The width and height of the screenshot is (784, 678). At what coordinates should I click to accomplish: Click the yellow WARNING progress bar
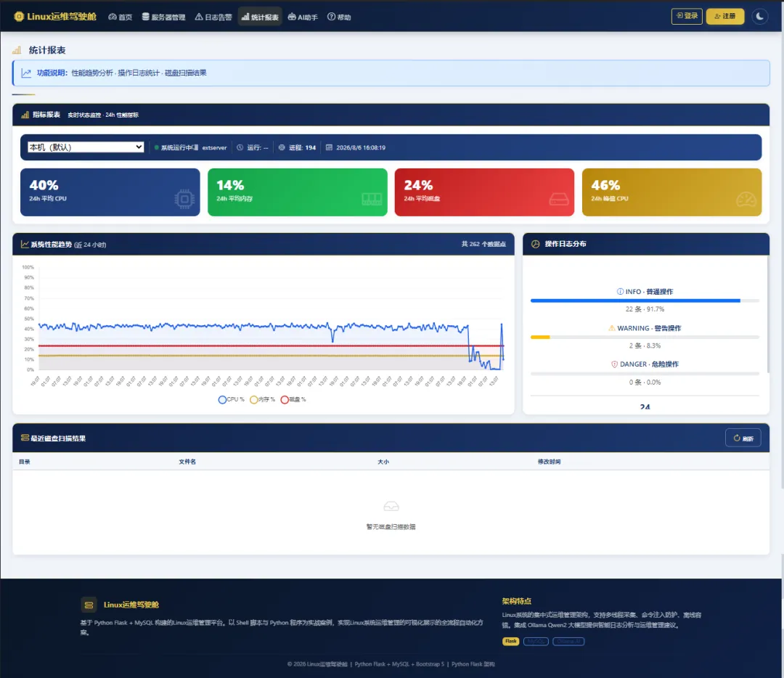tap(540, 338)
